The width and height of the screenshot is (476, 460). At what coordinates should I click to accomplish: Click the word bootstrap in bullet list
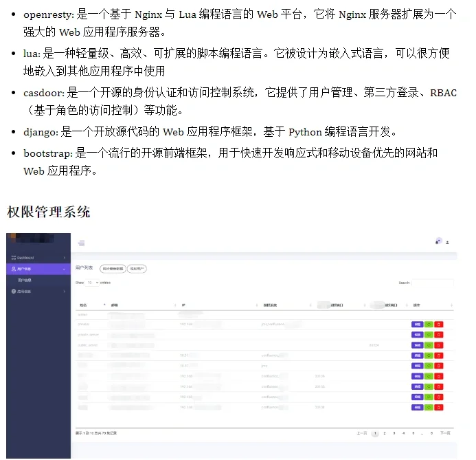[x=47, y=153]
